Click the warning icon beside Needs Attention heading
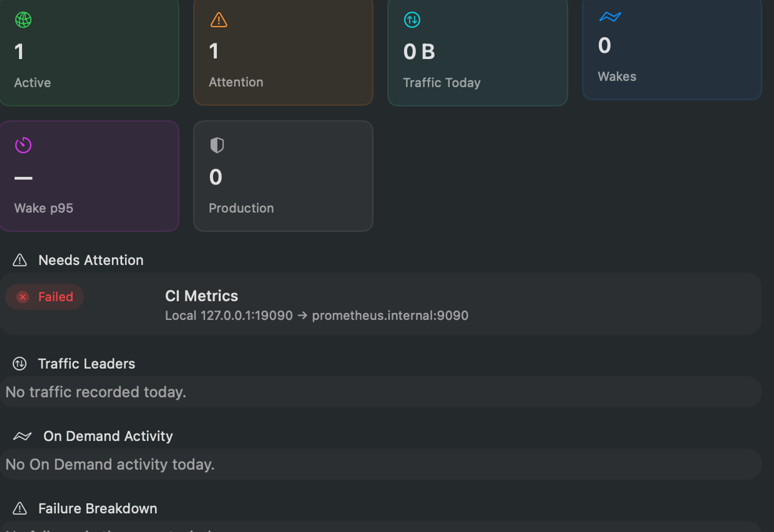 coord(20,260)
